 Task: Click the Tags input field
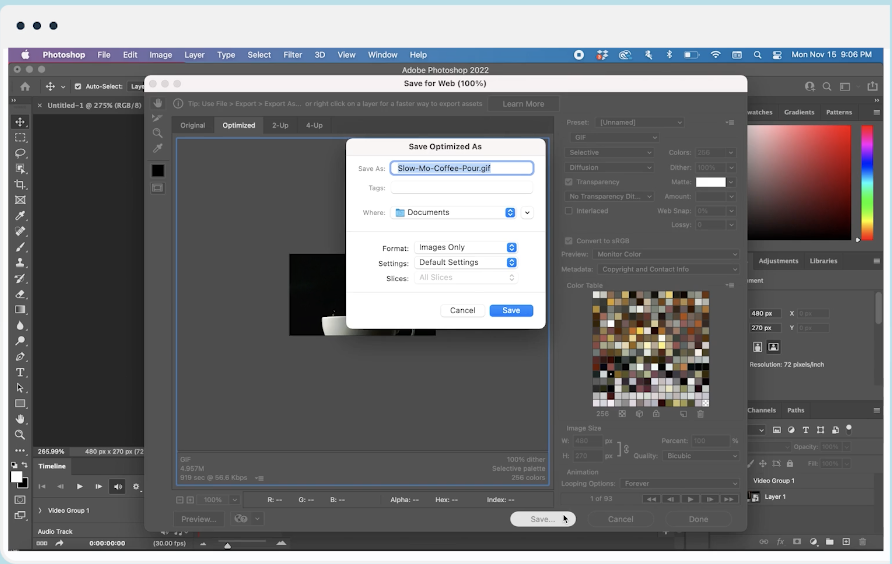tap(461, 188)
